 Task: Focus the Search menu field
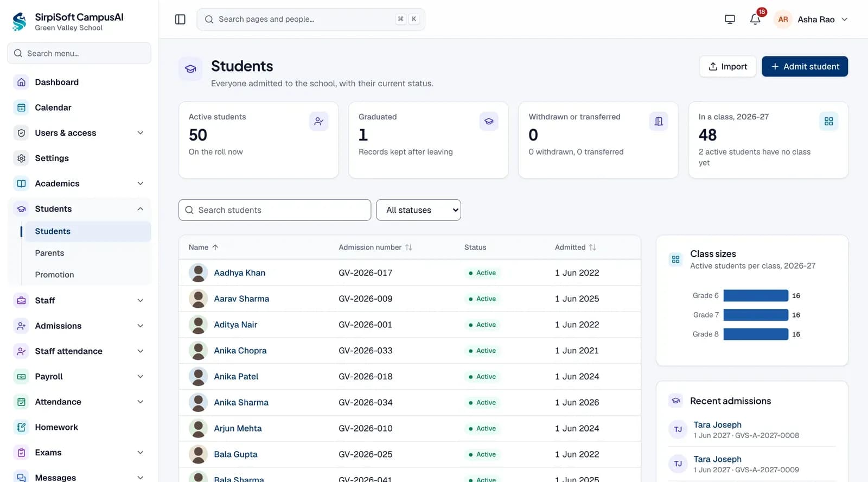pyautogui.click(x=79, y=54)
